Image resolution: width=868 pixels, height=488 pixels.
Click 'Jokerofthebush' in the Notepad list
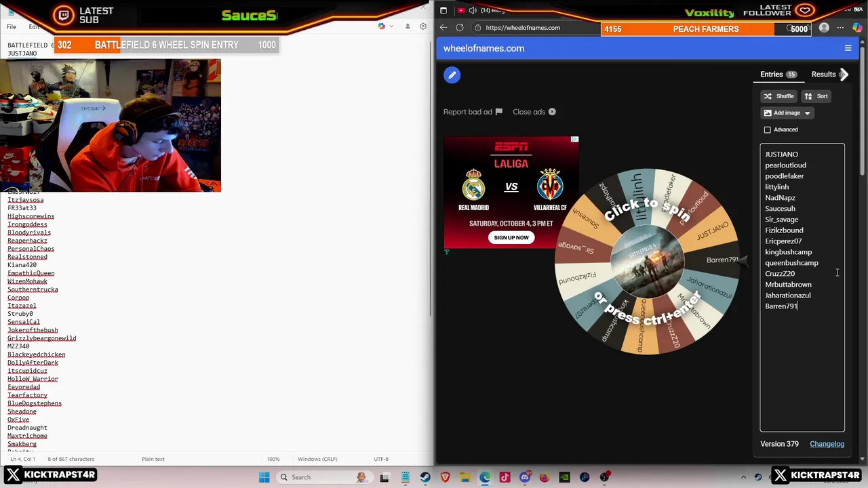pyautogui.click(x=33, y=330)
